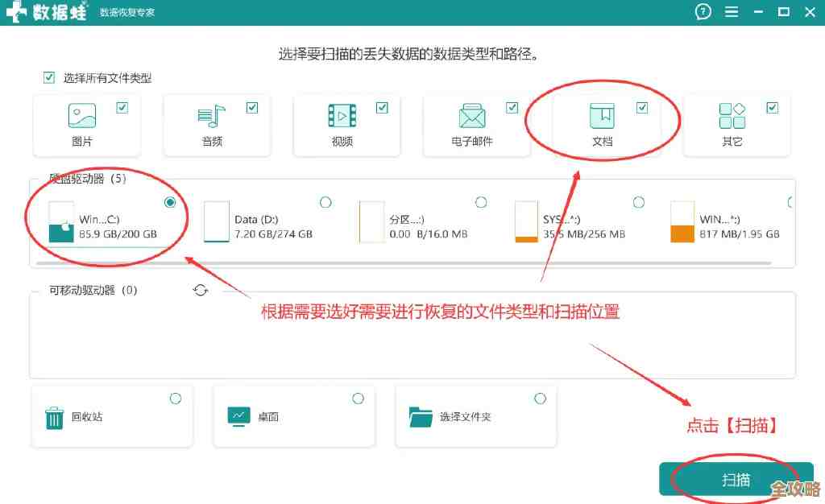This screenshot has width=825, height=504.
Task: Refresh the removable drives list
Action: click(201, 291)
